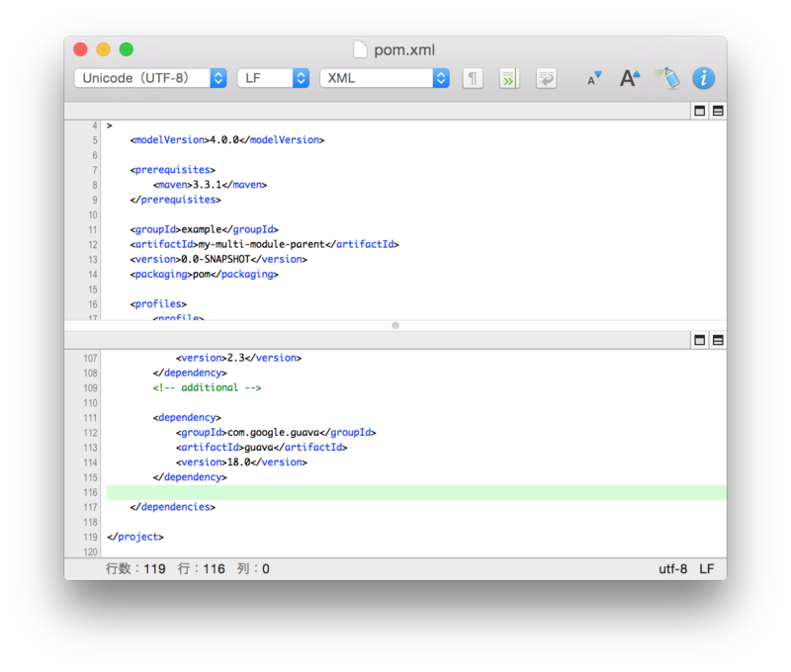
Task: Click the 0.0-SNAPSHOT version line
Action: coord(219,259)
